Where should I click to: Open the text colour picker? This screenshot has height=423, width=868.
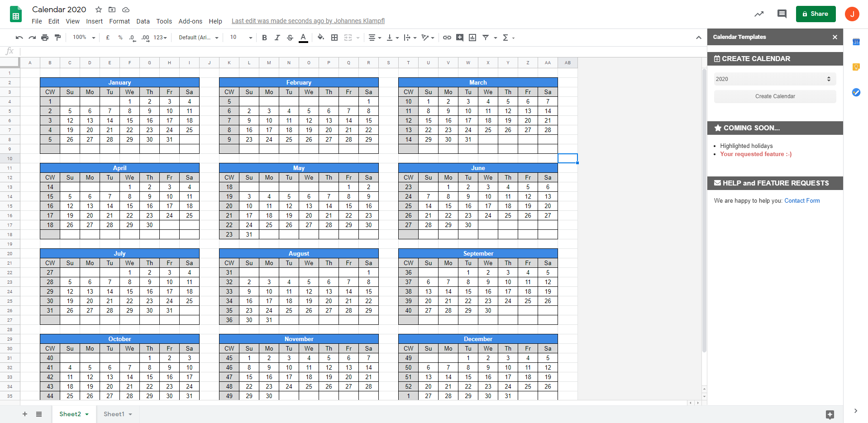303,38
